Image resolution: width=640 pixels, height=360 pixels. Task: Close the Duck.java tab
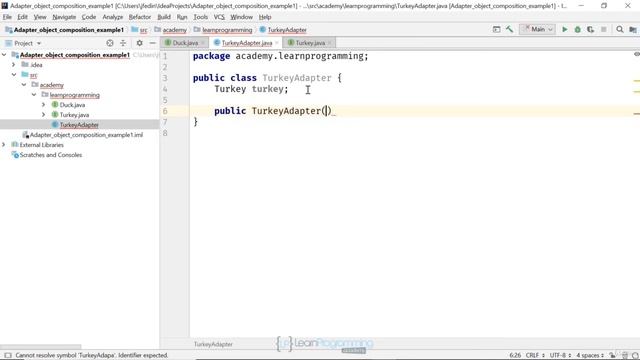pyautogui.click(x=202, y=43)
